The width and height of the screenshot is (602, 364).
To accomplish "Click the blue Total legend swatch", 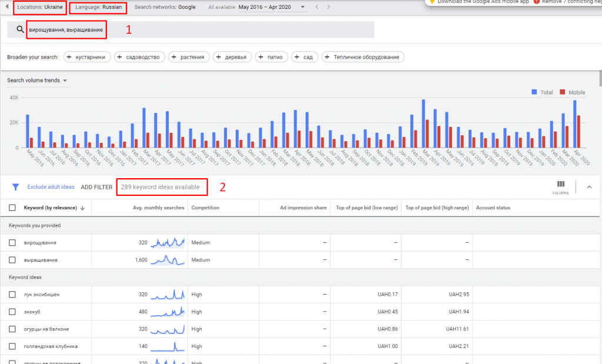I will point(534,92).
